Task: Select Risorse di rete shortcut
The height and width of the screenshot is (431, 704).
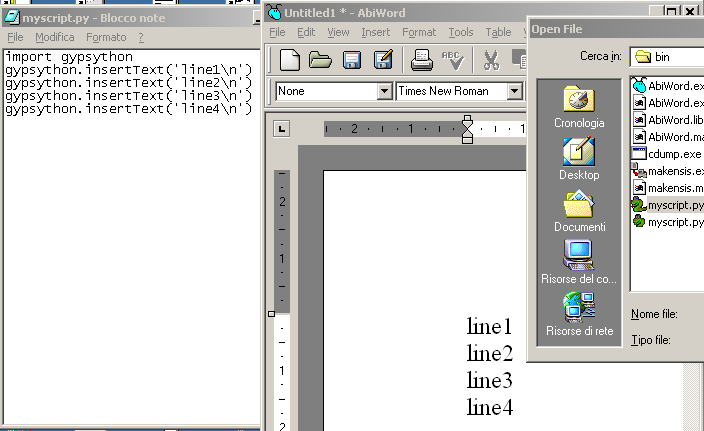Action: coord(579,314)
